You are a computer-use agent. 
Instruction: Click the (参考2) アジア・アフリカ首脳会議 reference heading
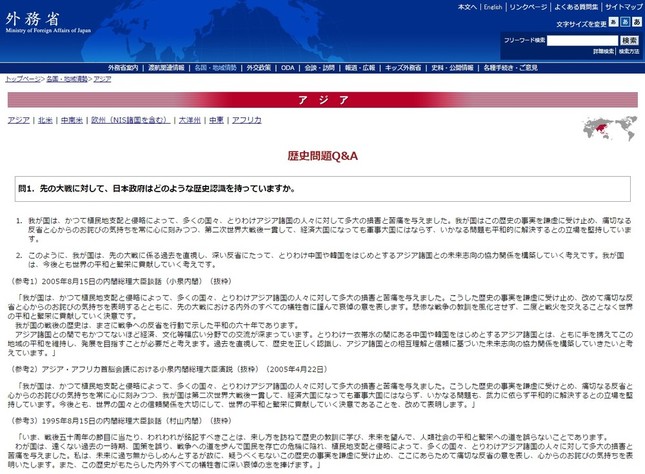[x=168, y=369]
